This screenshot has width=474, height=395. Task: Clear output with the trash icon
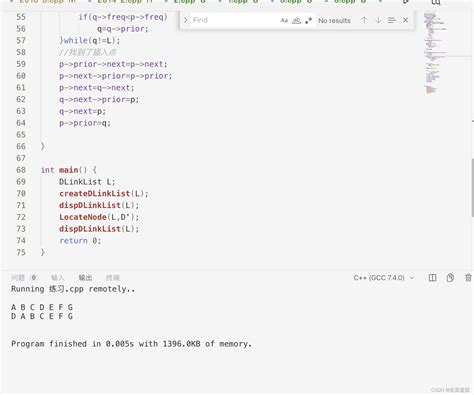pyautogui.click(x=468, y=278)
